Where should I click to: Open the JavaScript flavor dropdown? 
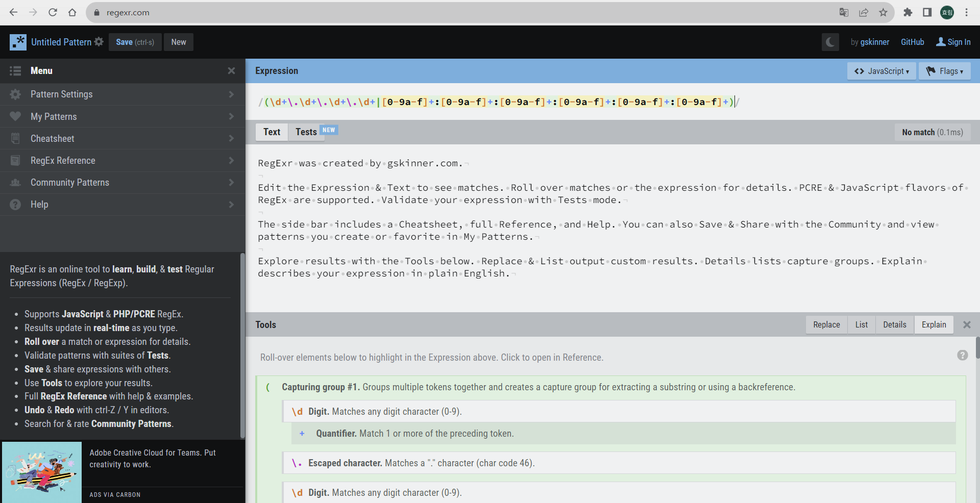click(x=881, y=71)
